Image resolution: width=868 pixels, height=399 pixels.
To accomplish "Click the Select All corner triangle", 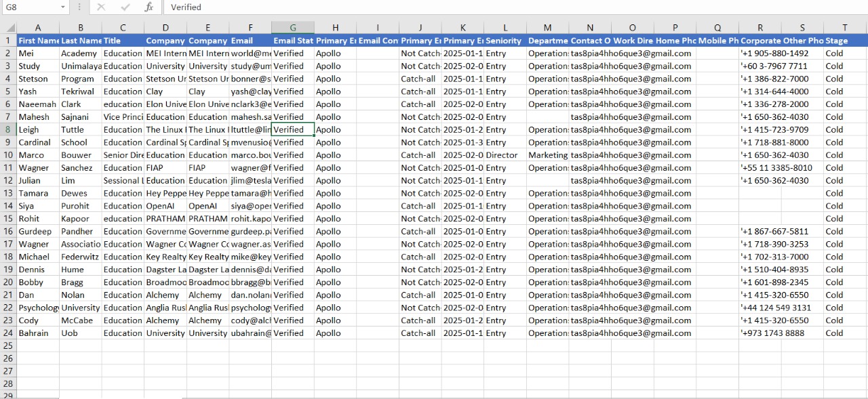I will pos(11,28).
